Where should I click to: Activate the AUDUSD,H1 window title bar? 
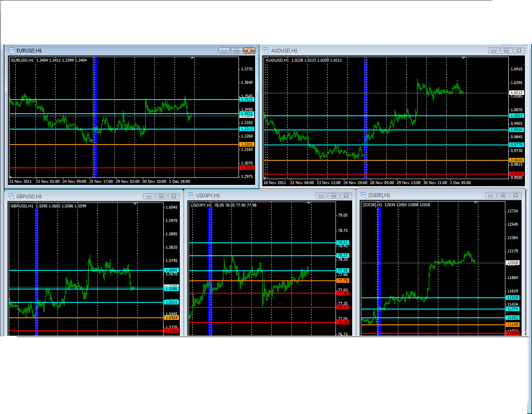(x=375, y=50)
